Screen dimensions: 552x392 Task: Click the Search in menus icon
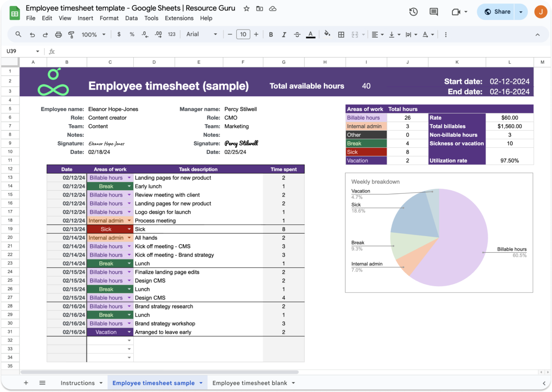click(18, 34)
